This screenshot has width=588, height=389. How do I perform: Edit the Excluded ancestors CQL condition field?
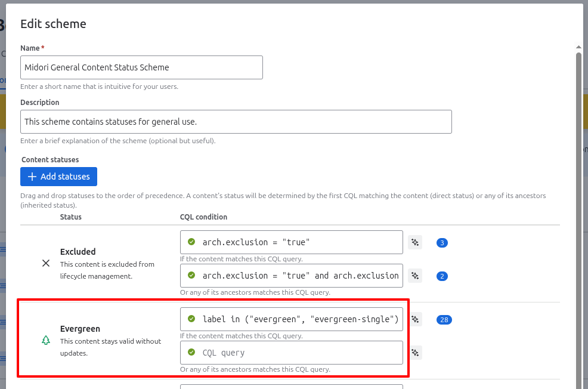tap(300, 276)
